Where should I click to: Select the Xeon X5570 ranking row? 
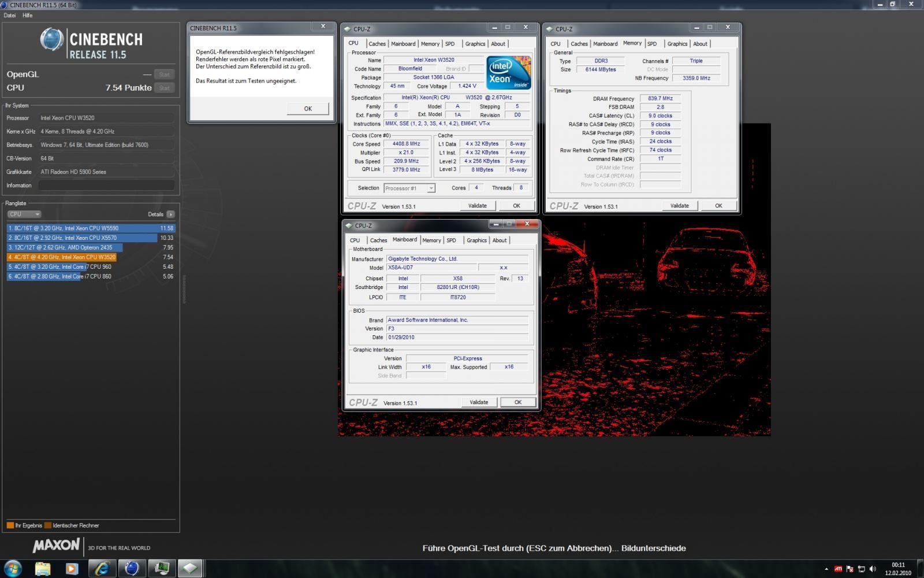[x=91, y=238]
